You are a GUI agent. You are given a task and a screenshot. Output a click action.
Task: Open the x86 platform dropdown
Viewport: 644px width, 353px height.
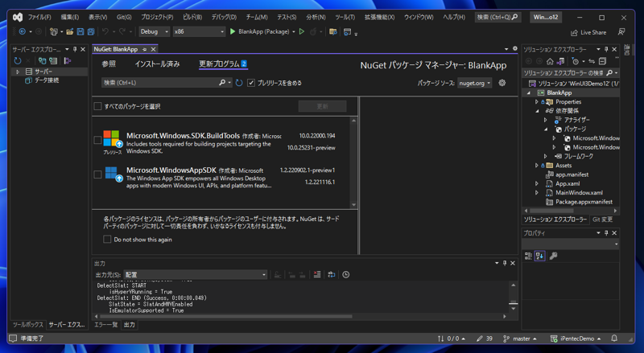click(x=199, y=31)
